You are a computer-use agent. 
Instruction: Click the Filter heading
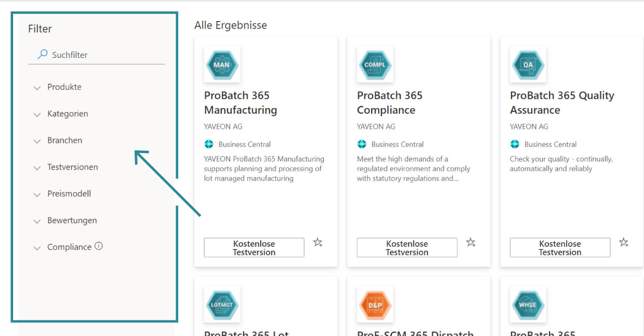pyautogui.click(x=40, y=29)
